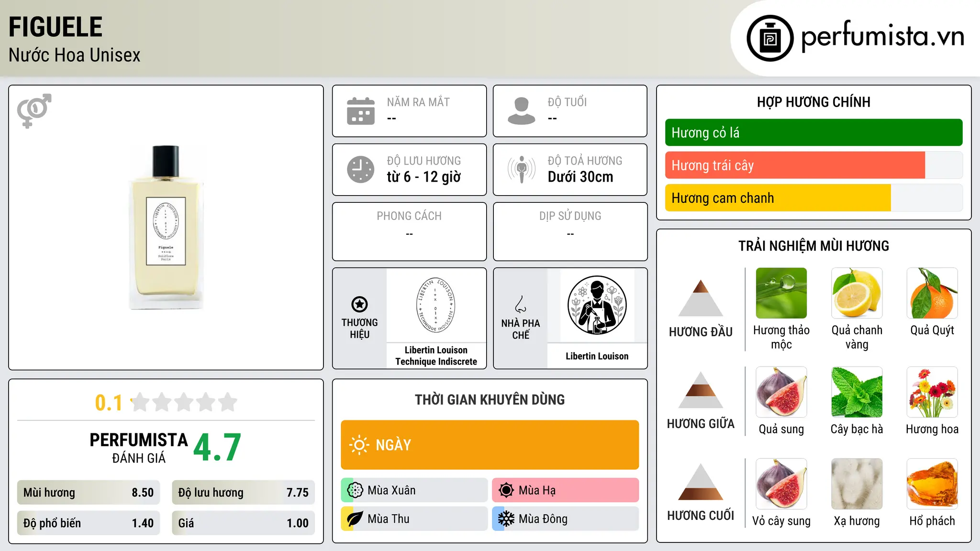Click the flower icon for Mùa Xuân
This screenshot has height=551, width=980.
point(355,490)
